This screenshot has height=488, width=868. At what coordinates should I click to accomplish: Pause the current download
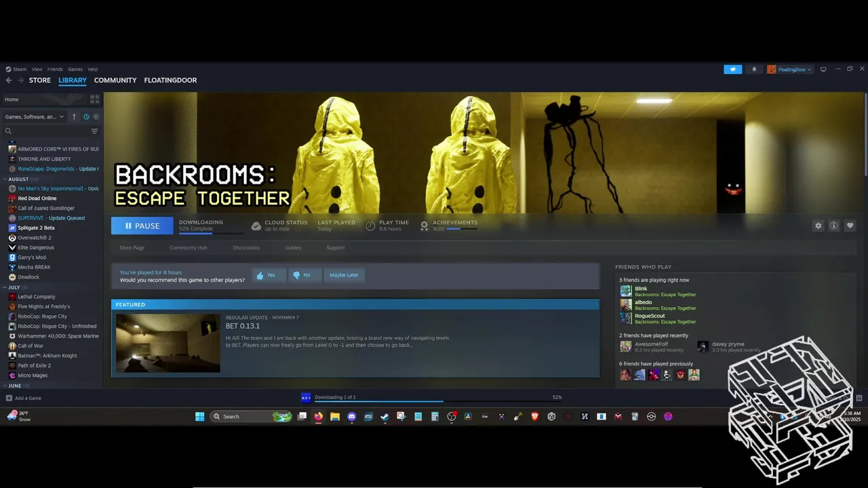click(x=142, y=226)
